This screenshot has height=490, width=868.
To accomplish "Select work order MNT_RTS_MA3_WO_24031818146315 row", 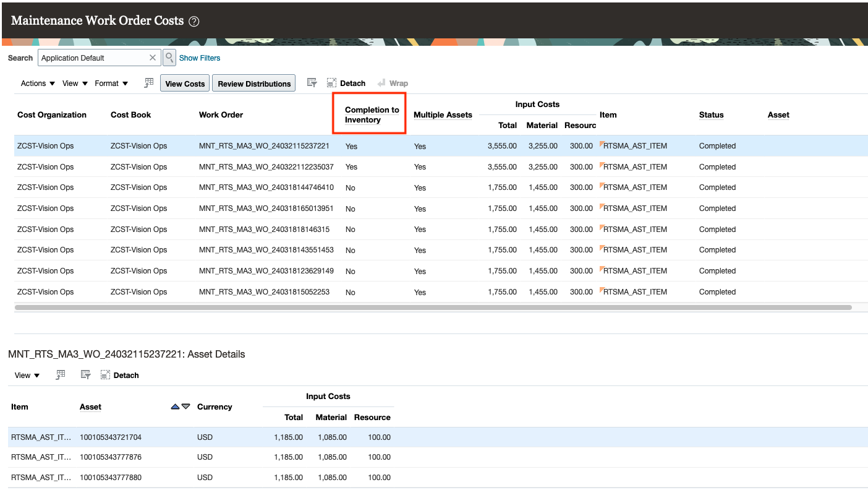I will (441, 230).
